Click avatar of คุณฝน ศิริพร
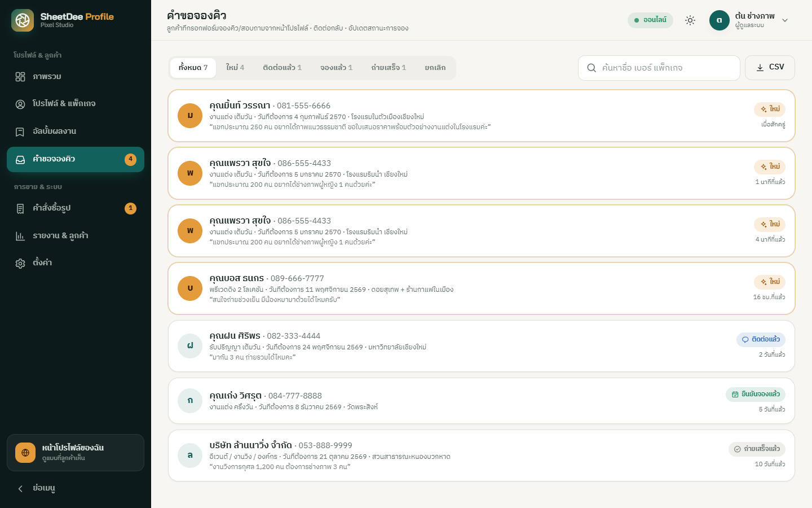This screenshot has width=812, height=508. coord(190,346)
